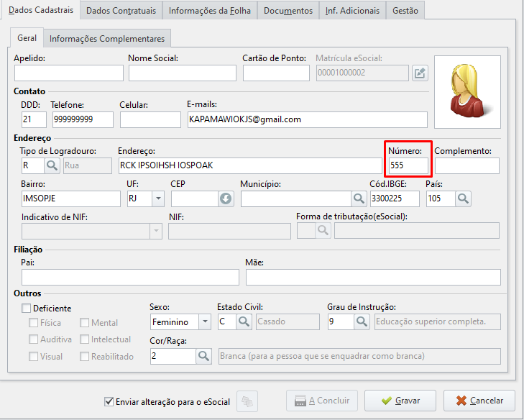This screenshot has width=524, height=420.
Task: Click the Cód.IBGE field with 3300225
Action: coord(395,198)
